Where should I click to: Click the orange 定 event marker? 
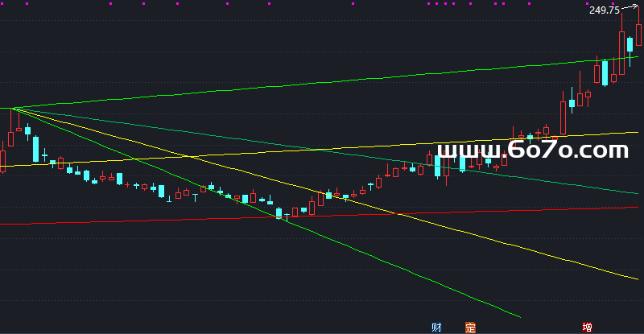click(470, 328)
